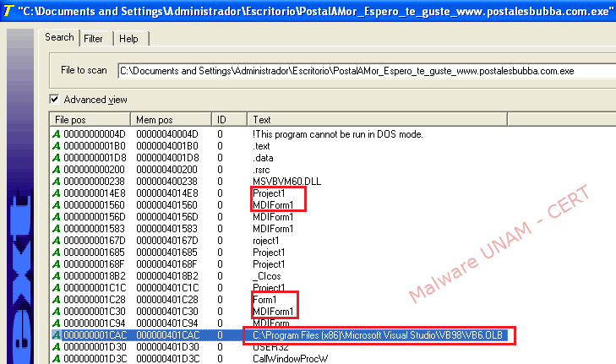Click ANSI icon of row 00000000156D
This screenshot has height=364, width=616.
[x=57, y=217]
